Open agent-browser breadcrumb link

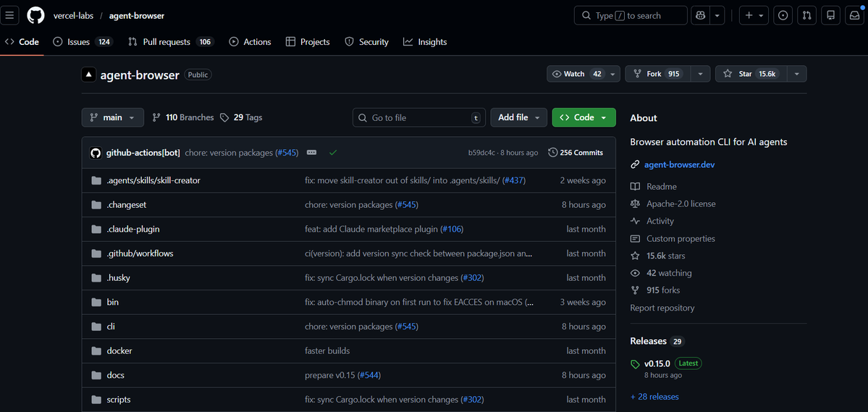point(138,15)
